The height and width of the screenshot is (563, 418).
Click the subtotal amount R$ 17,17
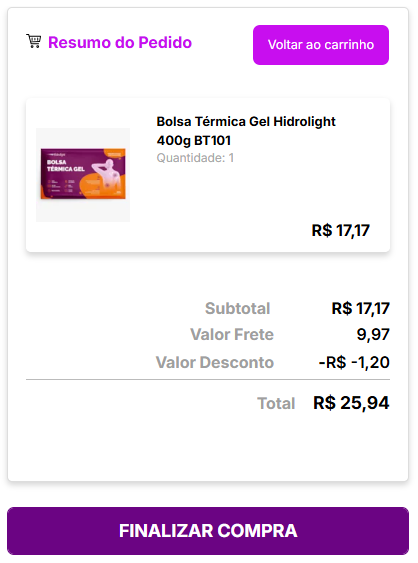click(361, 308)
